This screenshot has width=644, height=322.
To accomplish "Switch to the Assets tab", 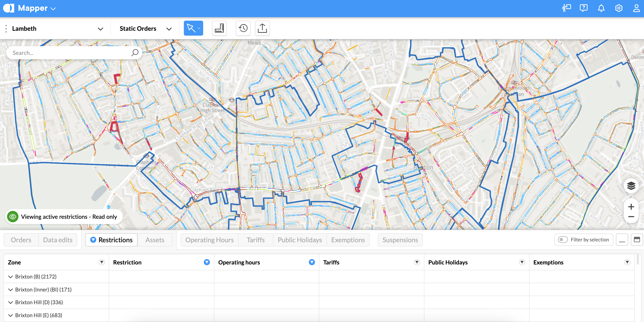I will (155, 240).
